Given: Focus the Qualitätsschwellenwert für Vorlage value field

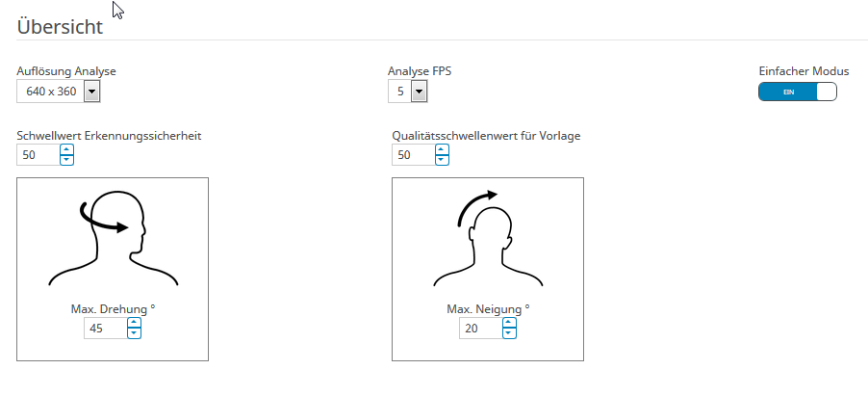Looking at the screenshot, I should point(414,155).
